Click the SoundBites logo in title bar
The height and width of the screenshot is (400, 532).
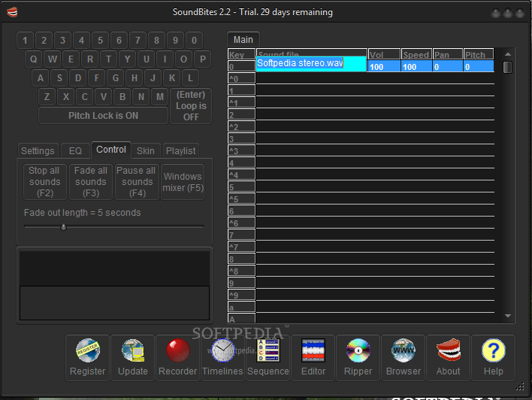[12, 12]
